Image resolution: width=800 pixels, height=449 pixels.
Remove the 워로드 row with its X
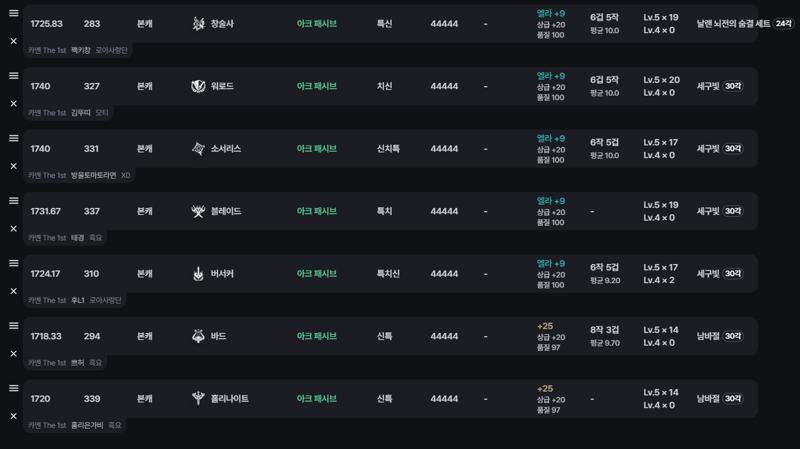tap(14, 104)
